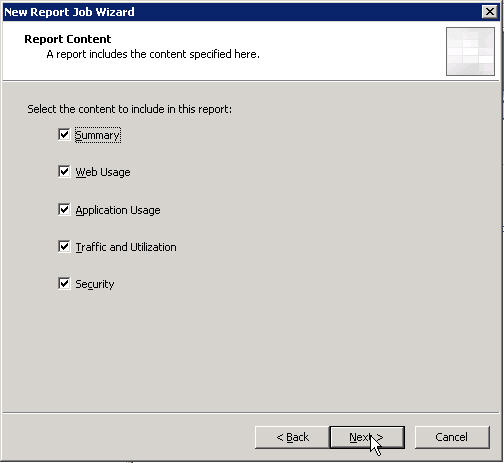Click the Select the content instruction label
Viewport: 504px width, 463px height.
pos(129,109)
